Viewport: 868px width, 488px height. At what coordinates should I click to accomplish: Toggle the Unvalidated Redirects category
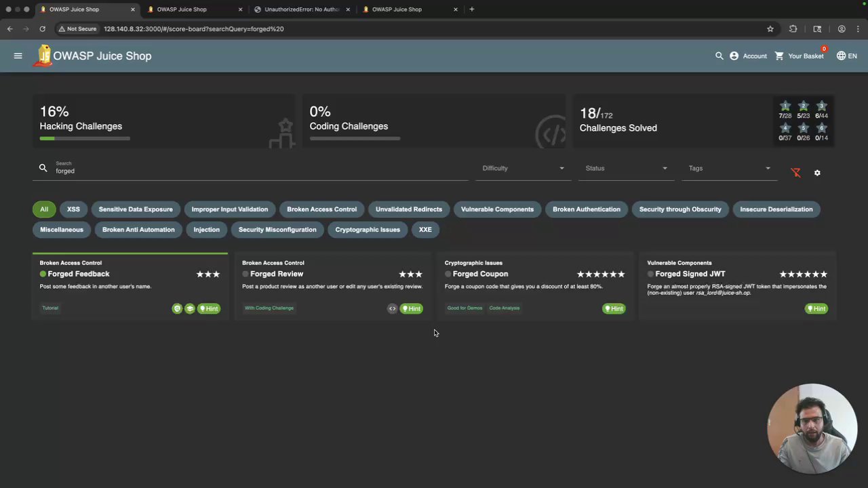(409, 209)
